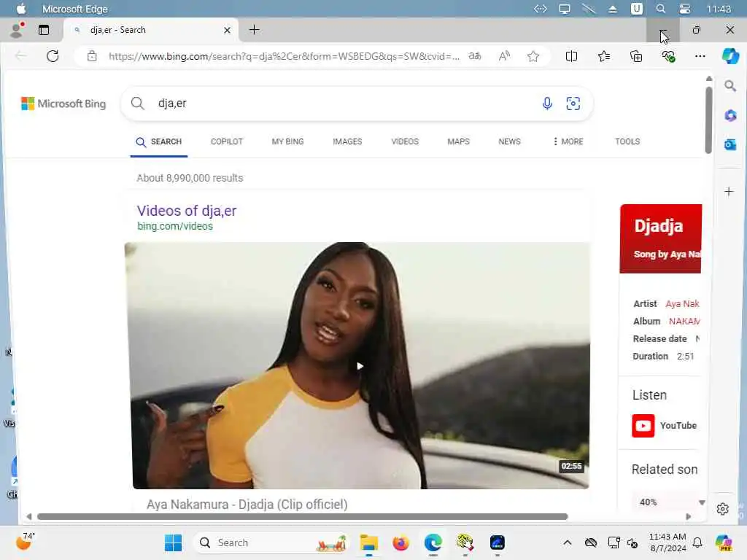Click the magnifier in Bing search box
Viewport: 747px width, 560px height.
click(138, 104)
